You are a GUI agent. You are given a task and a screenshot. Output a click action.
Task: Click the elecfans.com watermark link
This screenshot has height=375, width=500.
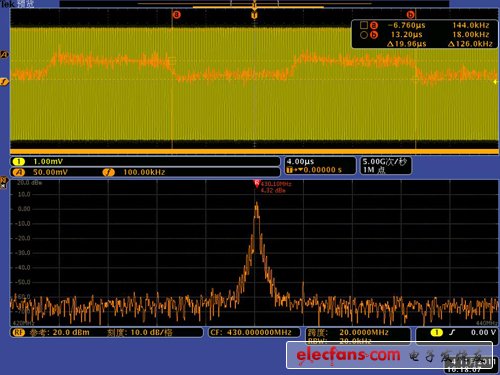[x=348, y=355]
